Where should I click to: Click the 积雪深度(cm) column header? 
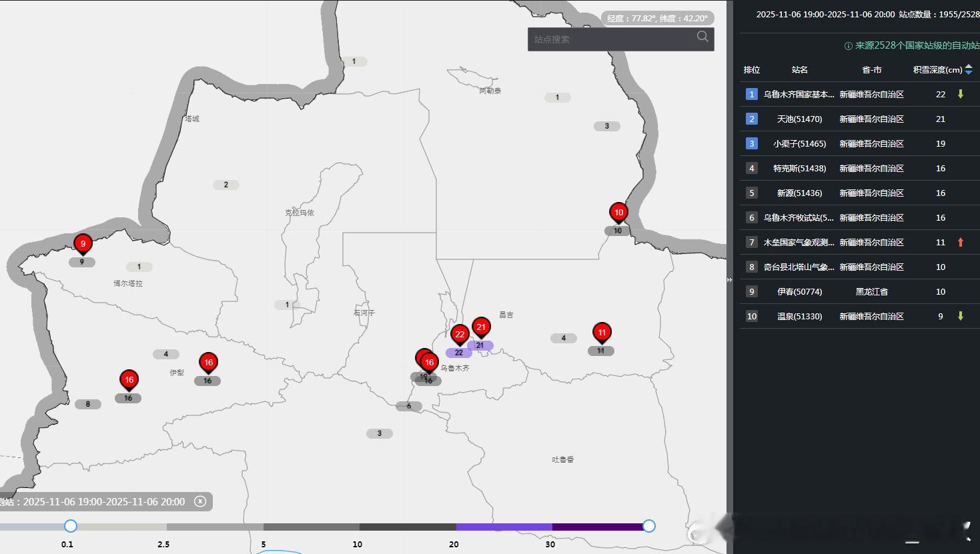[x=938, y=69]
